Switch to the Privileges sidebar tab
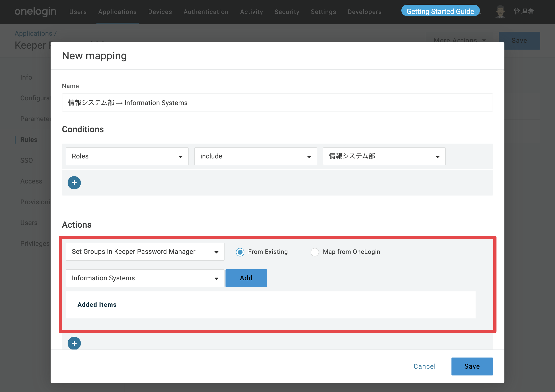Image resolution: width=555 pixels, height=392 pixels. tap(35, 243)
